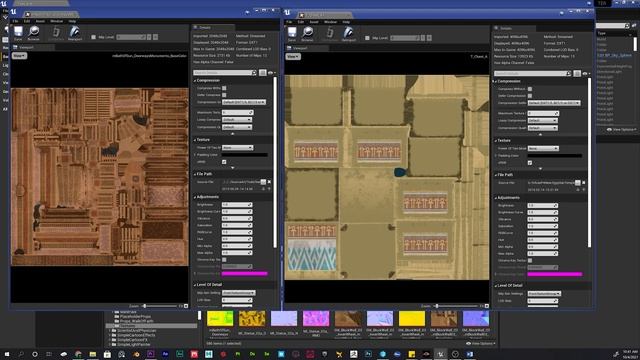Viewport: 640px width, 360px height.
Task: Toggle sRGB checkbox in T_Chest_A editor
Action: 530,163
